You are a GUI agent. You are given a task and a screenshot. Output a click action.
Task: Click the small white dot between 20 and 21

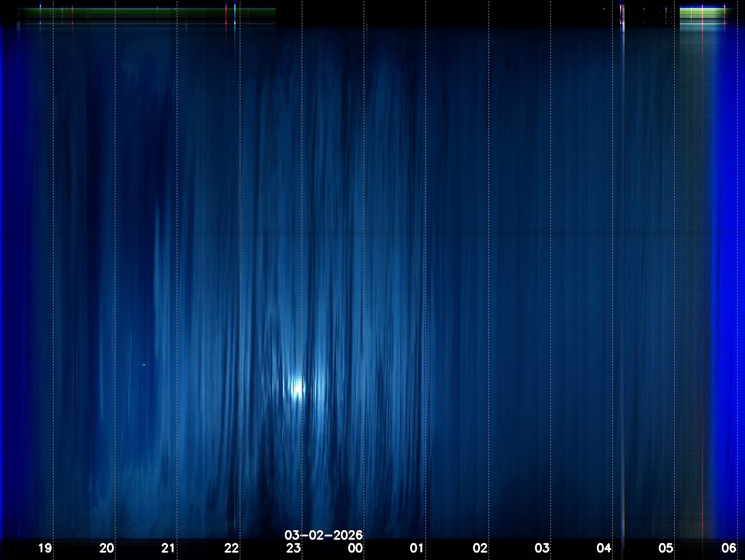click(144, 365)
